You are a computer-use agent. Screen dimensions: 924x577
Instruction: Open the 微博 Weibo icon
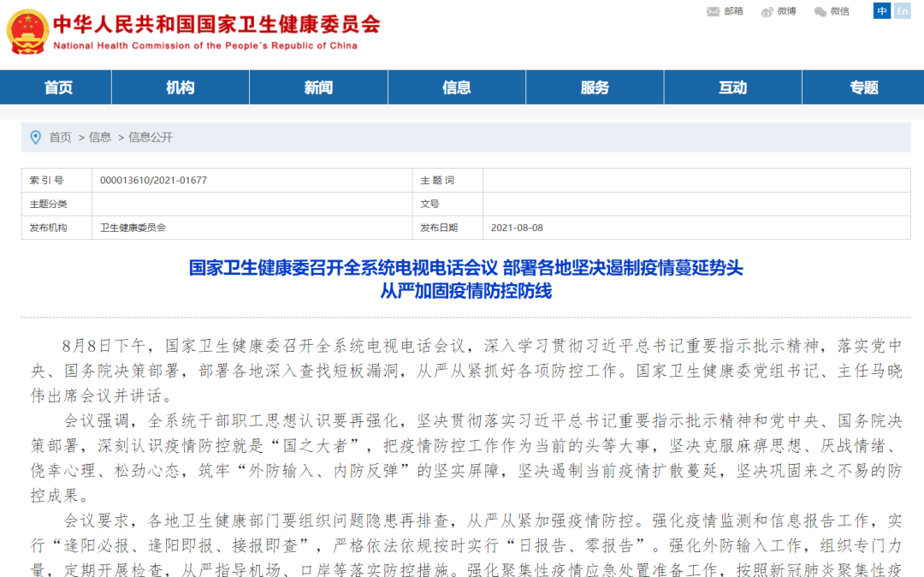click(767, 12)
